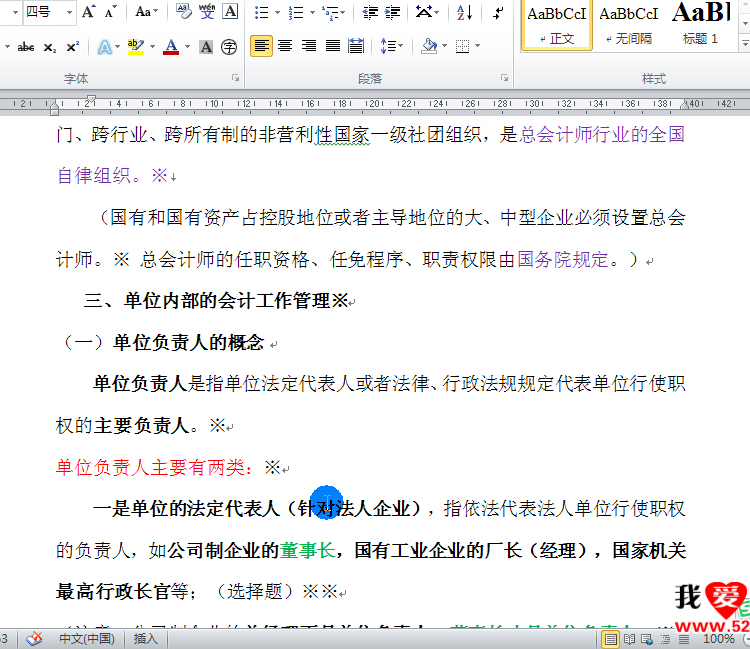Click the numbered list icon
The width and height of the screenshot is (750, 649).
(x=296, y=12)
